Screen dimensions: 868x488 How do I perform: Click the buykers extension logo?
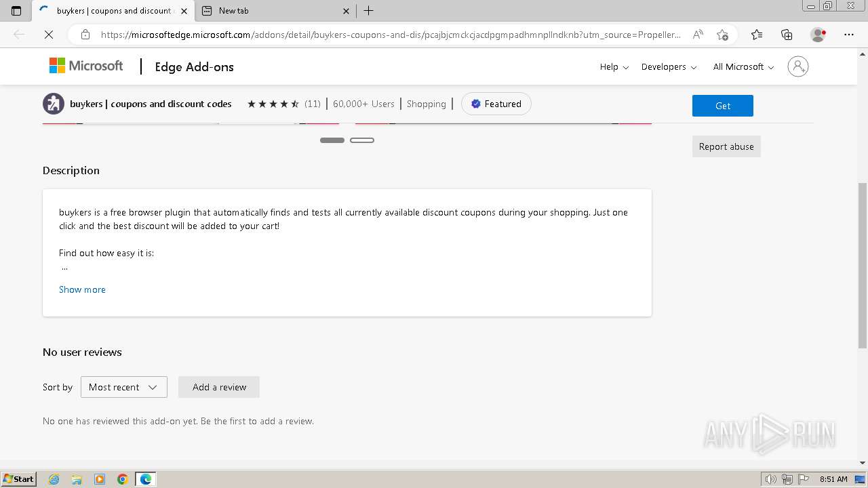(54, 104)
